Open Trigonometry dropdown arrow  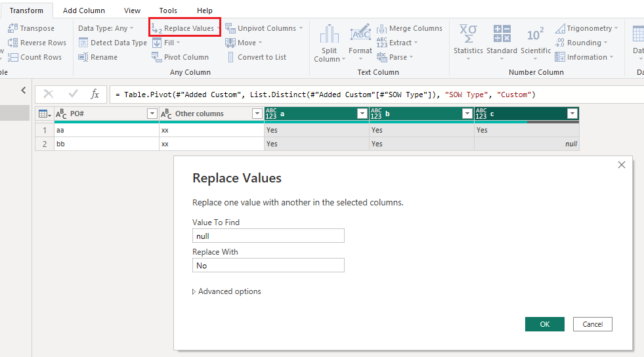point(616,28)
